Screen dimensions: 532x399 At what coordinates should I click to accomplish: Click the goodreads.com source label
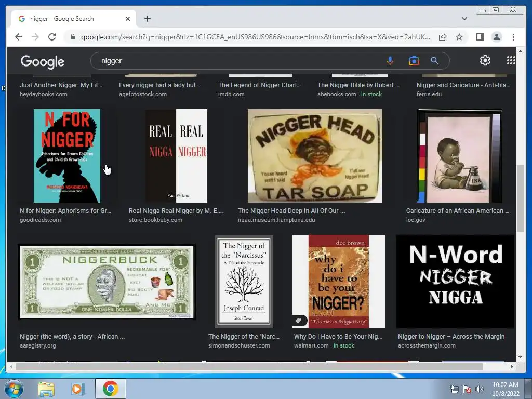click(x=41, y=220)
